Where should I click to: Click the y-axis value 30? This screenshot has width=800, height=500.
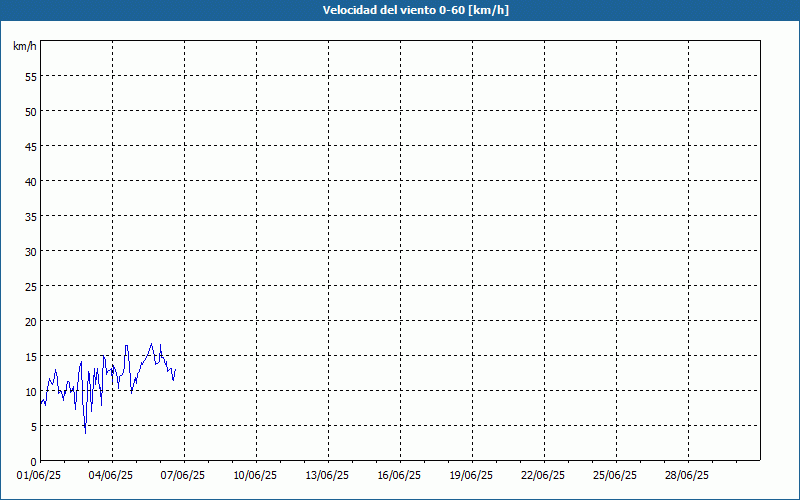click(31, 252)
